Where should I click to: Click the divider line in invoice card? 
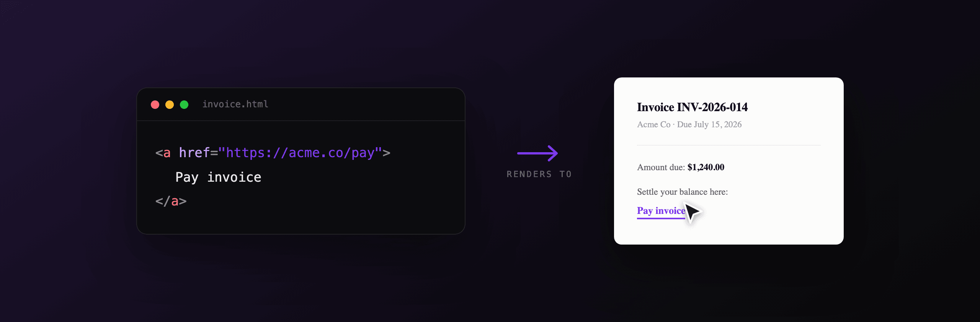729,145
